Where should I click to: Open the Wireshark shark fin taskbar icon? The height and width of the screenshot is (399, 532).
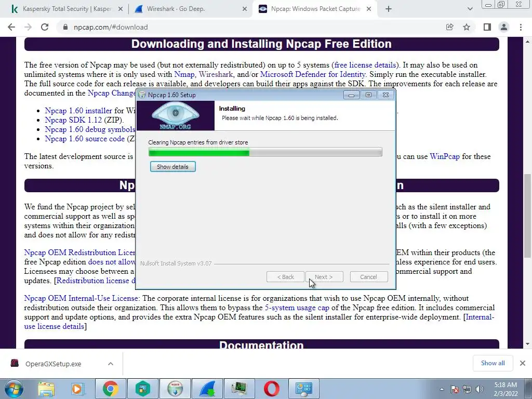[x=207, y=389]
